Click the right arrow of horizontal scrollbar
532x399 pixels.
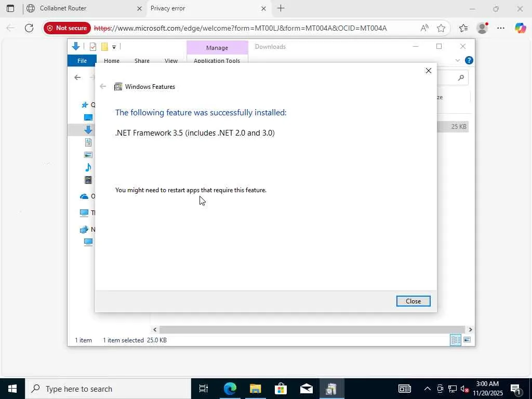click(x=470, y=329)
